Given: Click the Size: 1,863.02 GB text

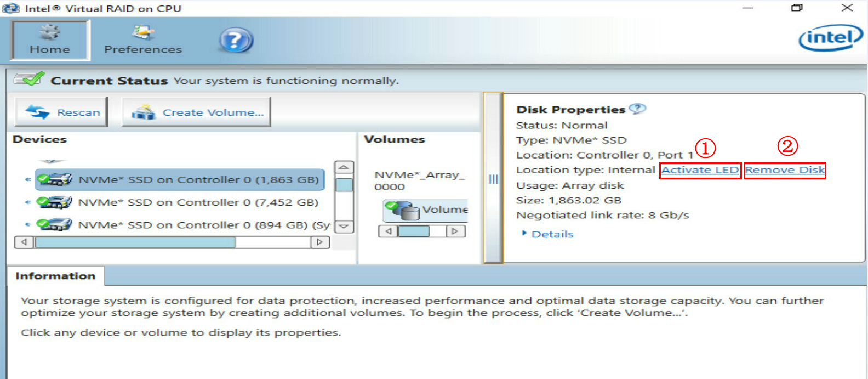Looking at the screenshot, I should point(569,200).
